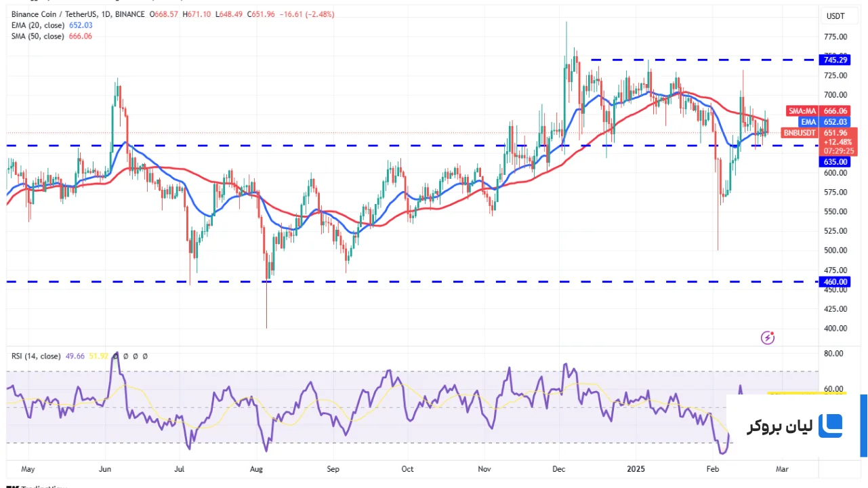Click the Nov label on time axis
Image resolution: width=868 pixels, height=488 pixels.
coord(484,468)
